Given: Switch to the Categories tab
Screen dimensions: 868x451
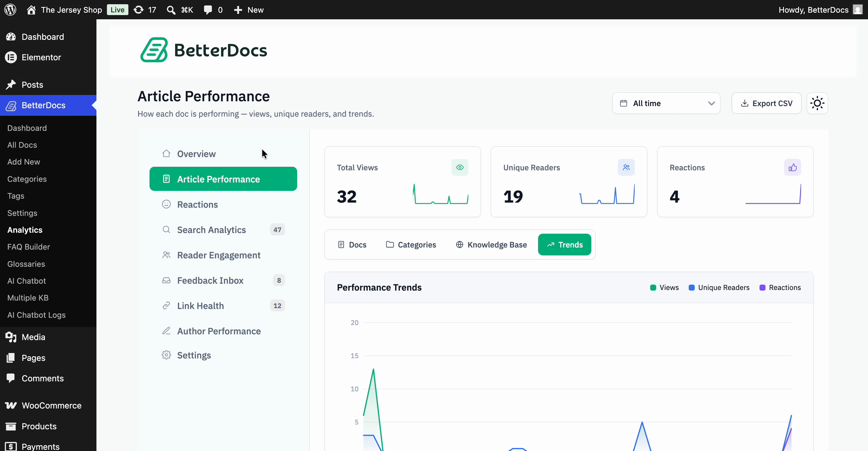Looking at the screenshot, I should (411, 245).
